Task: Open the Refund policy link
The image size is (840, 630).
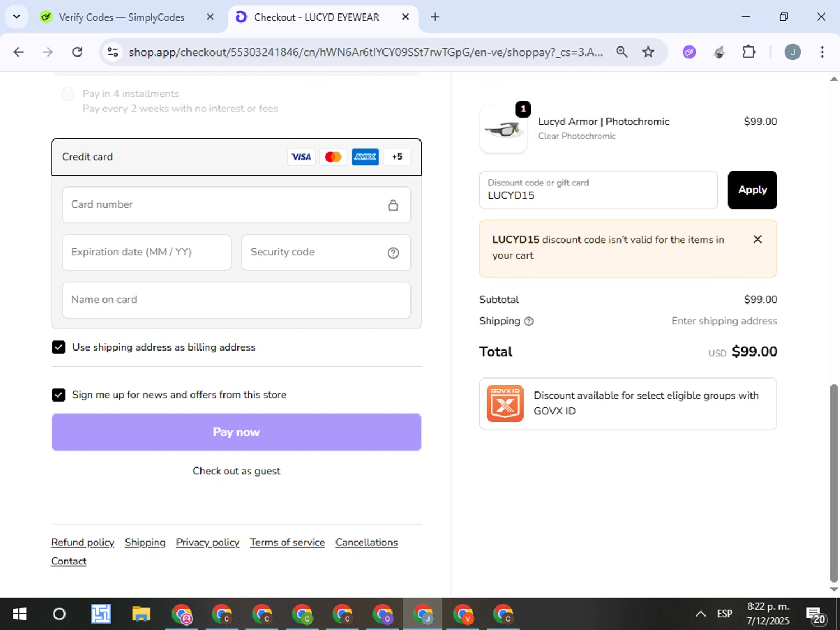Action: pyautogui.click(x=82, y=542)
